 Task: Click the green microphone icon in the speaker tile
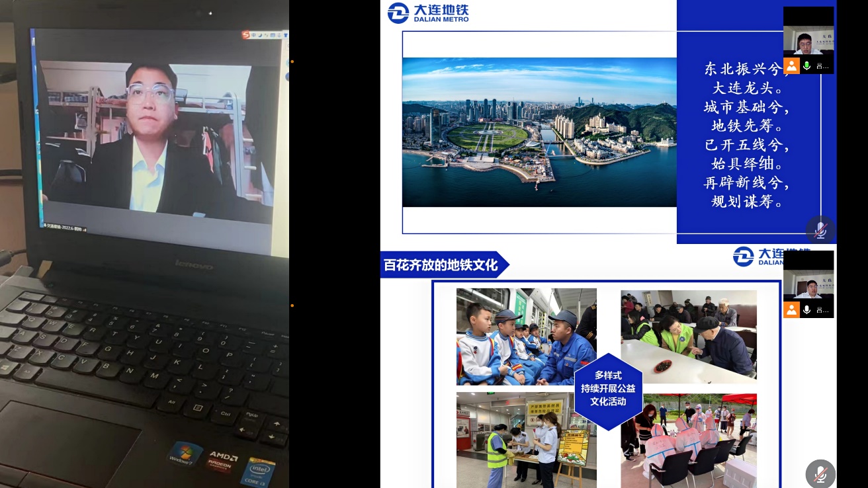tap(806, 65)
